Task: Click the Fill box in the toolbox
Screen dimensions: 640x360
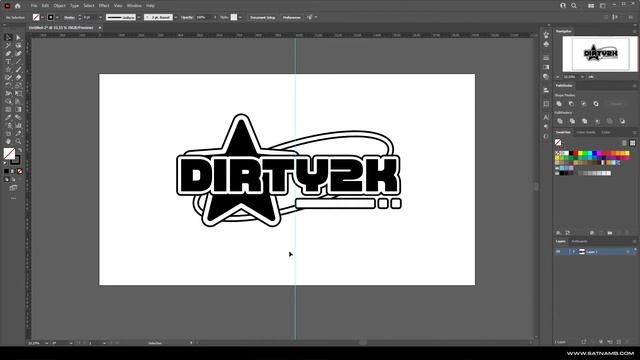Action: tap(9, 153)
